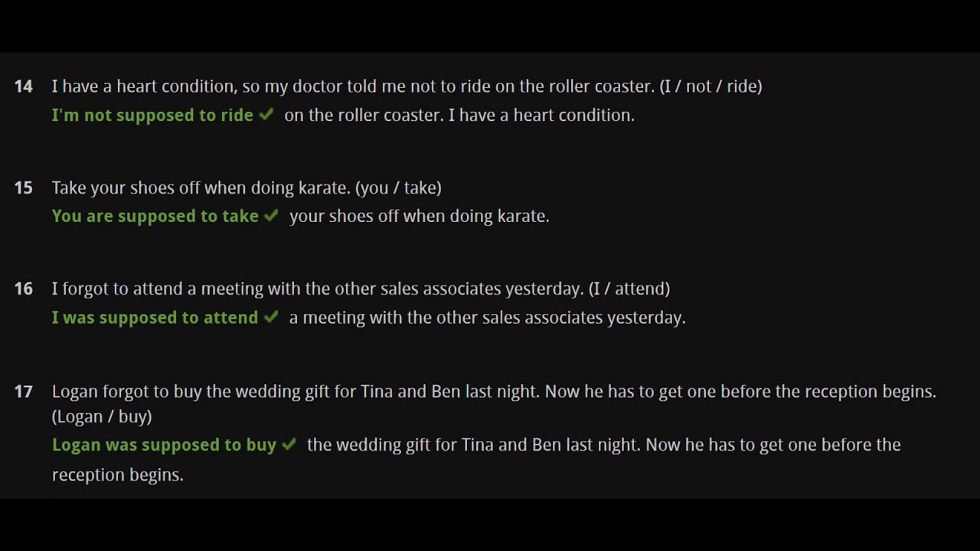
Task: Select the green answer "You are supposed to take"
Action: coord(155,217)
